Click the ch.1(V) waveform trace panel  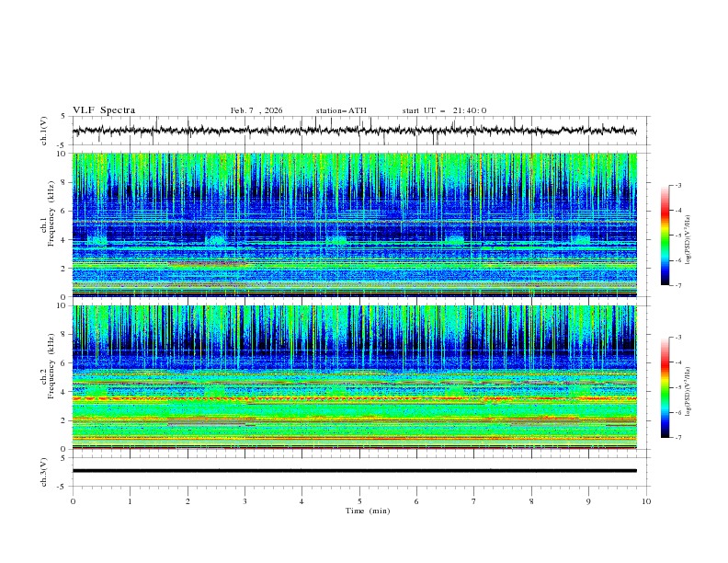coord(361,131)
